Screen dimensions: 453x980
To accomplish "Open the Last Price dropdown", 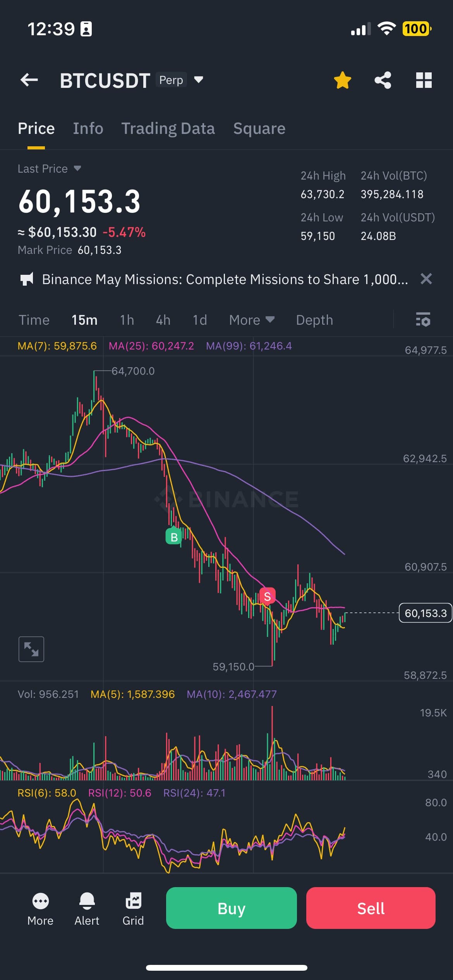I will (77, 168).
